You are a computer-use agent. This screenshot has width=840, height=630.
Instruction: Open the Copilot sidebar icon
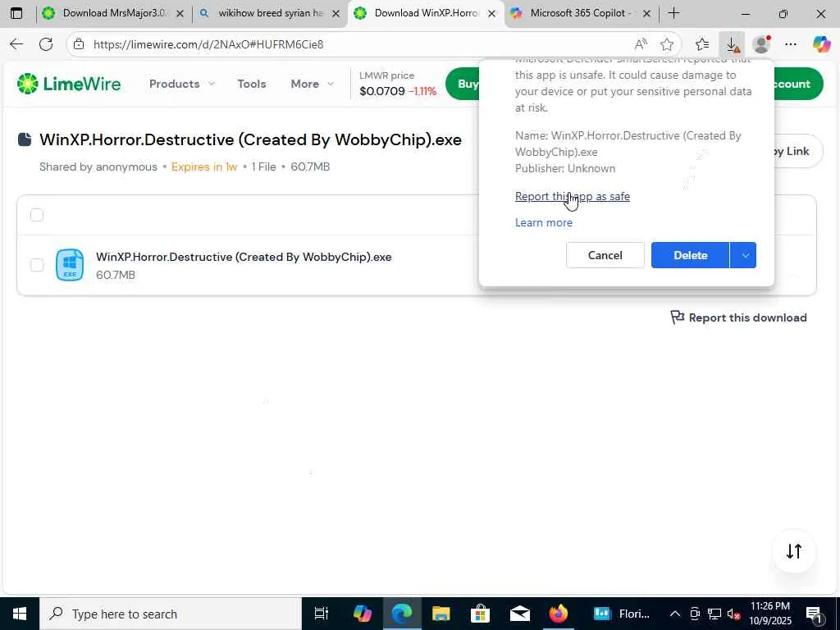pyautogui.click(x=821, y=44)
